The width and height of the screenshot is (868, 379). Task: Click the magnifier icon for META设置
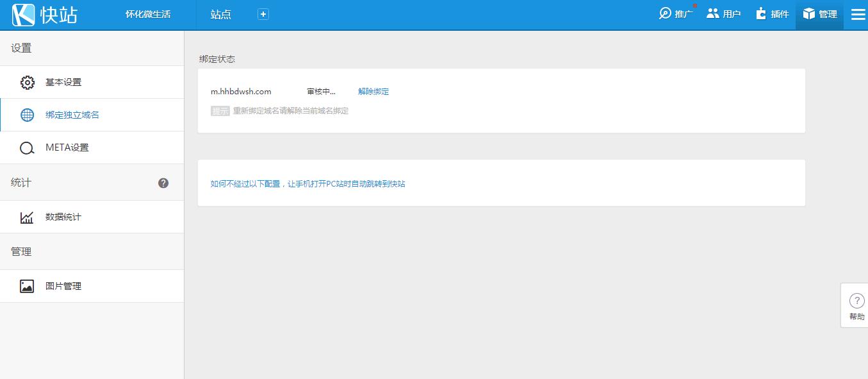coord(26,147)
